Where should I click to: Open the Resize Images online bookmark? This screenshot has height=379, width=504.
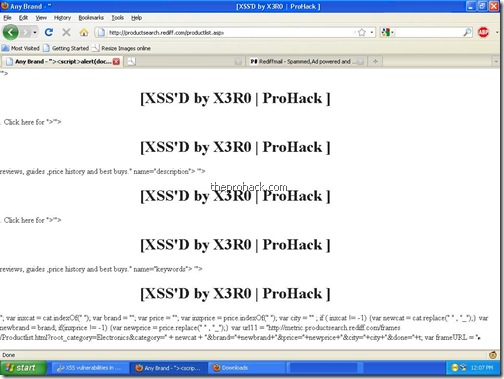click(121, 48)
